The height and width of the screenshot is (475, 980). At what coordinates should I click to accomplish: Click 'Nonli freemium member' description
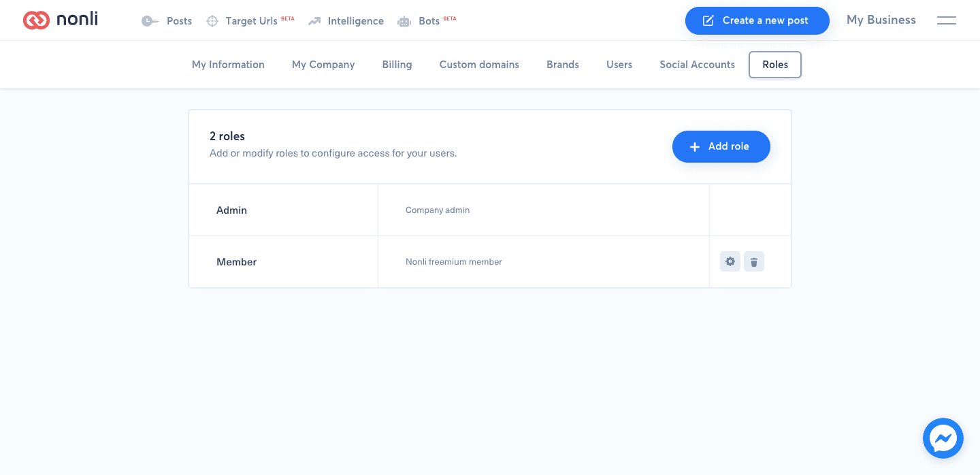pyautogui.click(x=454, y=262)
